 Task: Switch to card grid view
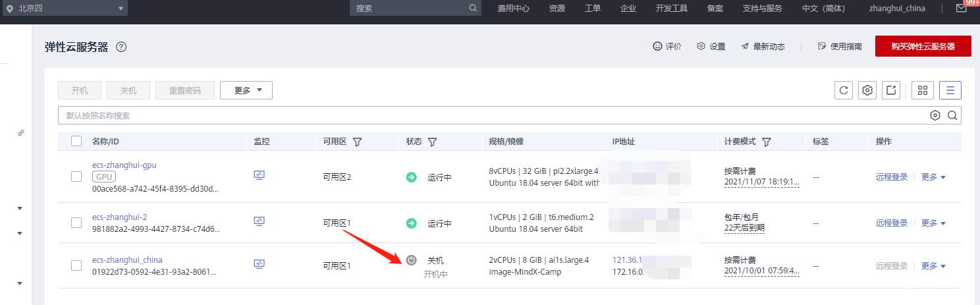(x=923, y=90)
